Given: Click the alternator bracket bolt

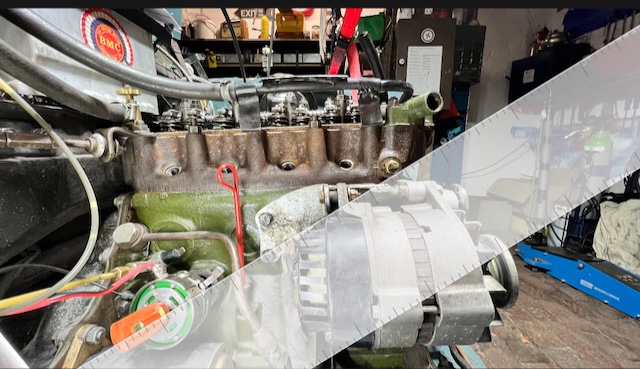Looking at the screenshot, I should point(266,220).
